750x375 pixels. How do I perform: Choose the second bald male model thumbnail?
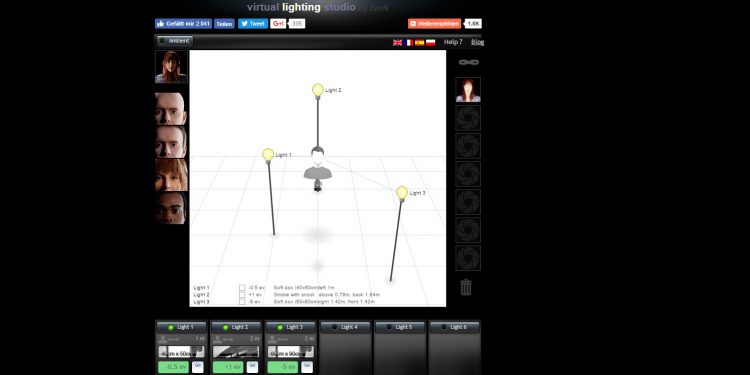(x=171, y=142)
